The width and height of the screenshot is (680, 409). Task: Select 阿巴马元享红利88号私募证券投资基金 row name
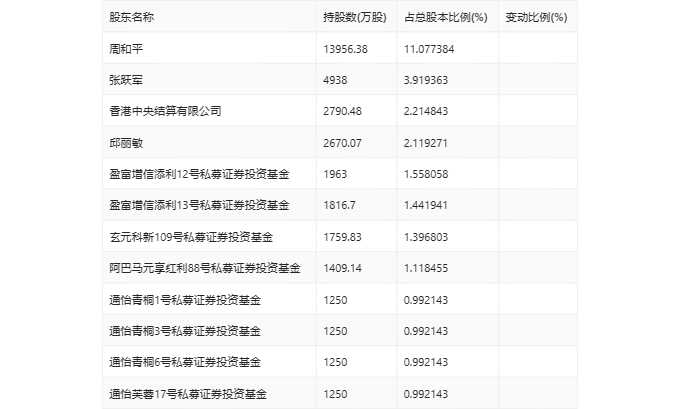[x=205, y=268]
